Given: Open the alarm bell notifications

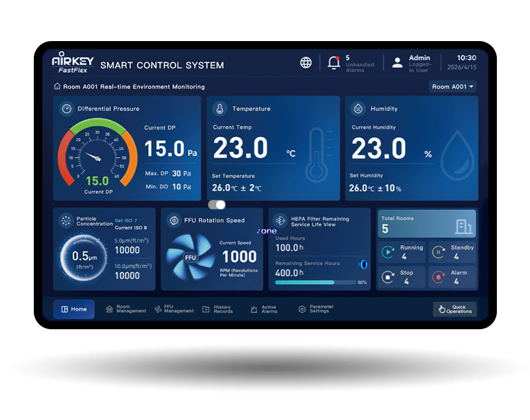Looking at the screenshot, I should point(334,62).
